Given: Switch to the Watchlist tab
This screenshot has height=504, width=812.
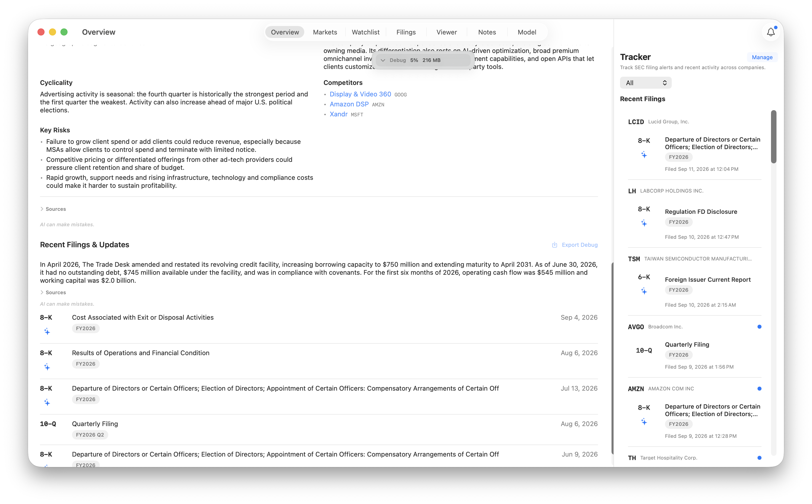Looking at the screenshot, I should 365,32.
